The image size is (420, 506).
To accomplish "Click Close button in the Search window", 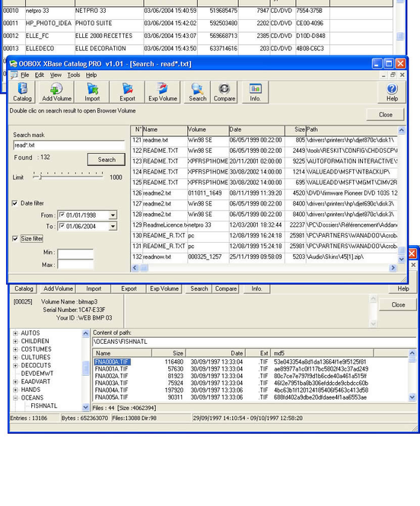I will point(386,115).
